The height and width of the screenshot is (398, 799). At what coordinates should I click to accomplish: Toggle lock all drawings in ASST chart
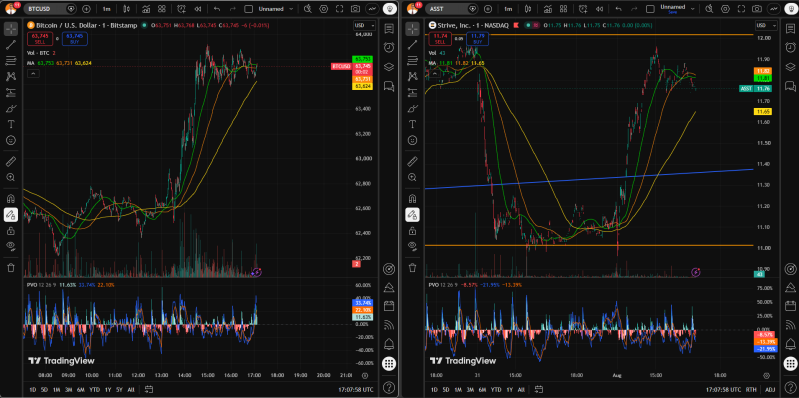(412, 231)
